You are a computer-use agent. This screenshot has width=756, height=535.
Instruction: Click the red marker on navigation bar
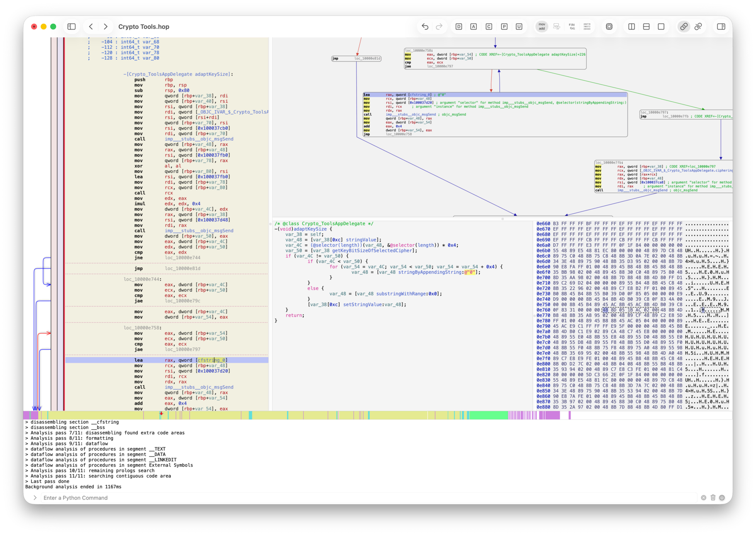[161, 414]
